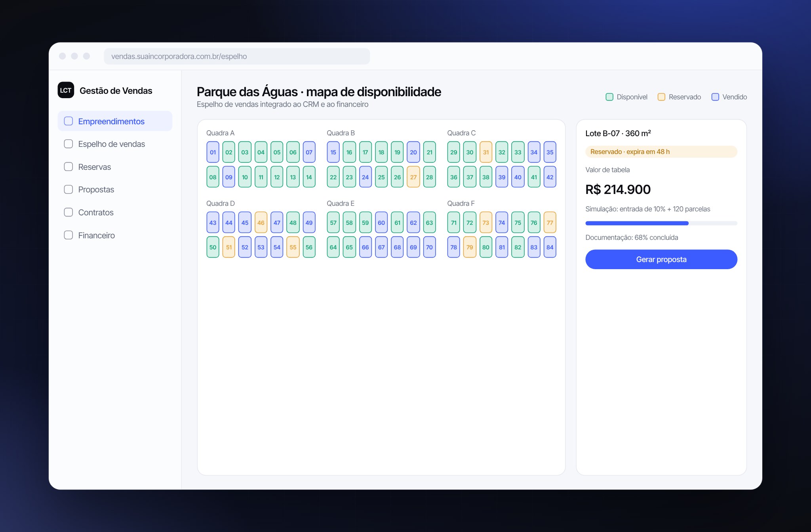Click the Empreendimentos sidebar icon
811x532 pixels.
pos(69,121)
